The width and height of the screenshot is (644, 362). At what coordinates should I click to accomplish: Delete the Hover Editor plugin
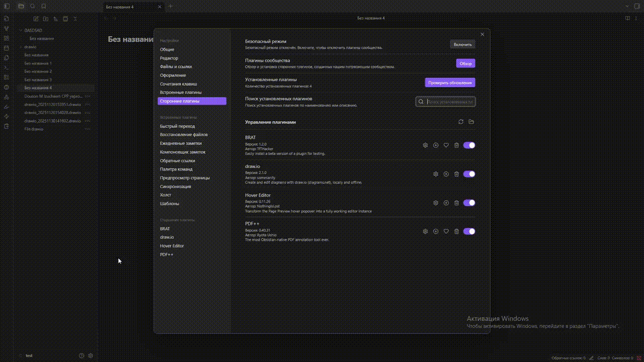pos(456,203)
